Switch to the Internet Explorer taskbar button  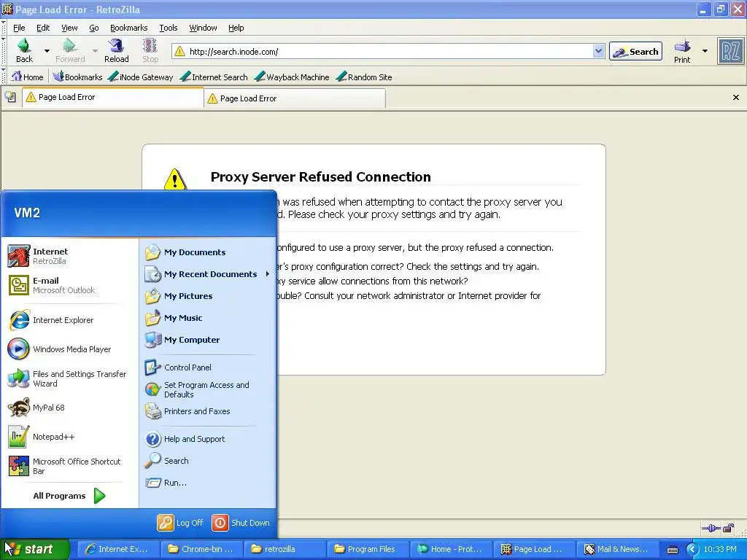click(118, 549)
